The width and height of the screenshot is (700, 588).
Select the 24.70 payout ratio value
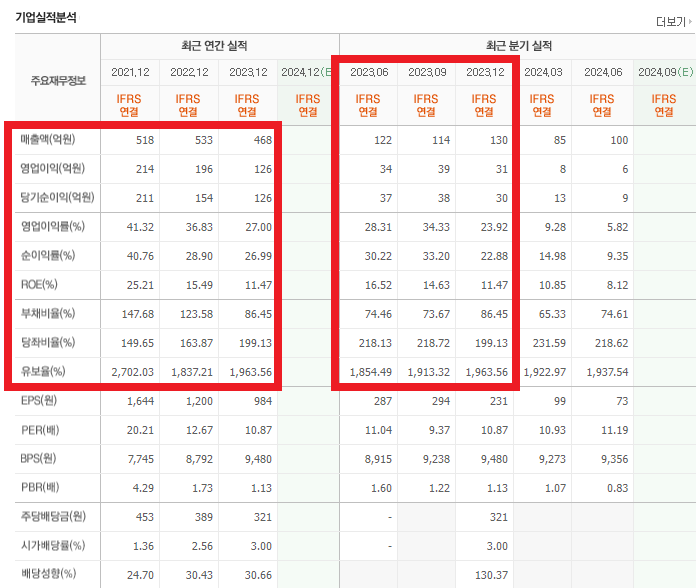[x=140, y=575]
